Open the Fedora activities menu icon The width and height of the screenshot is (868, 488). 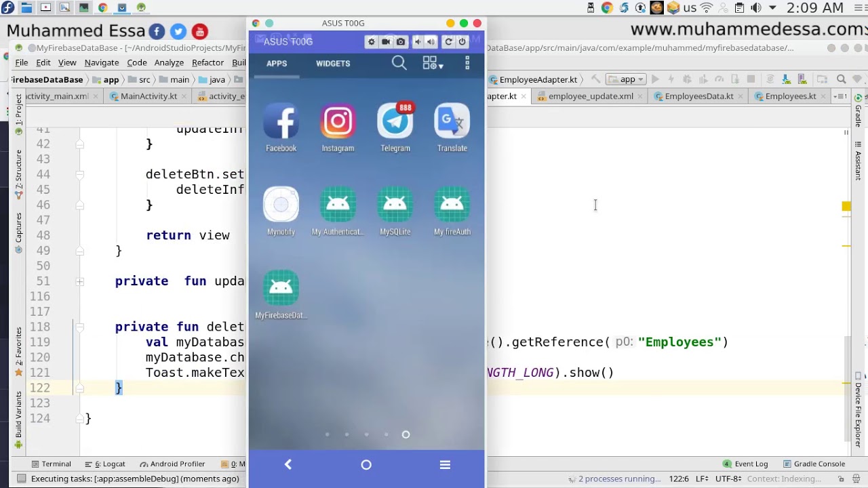point(7,7)
